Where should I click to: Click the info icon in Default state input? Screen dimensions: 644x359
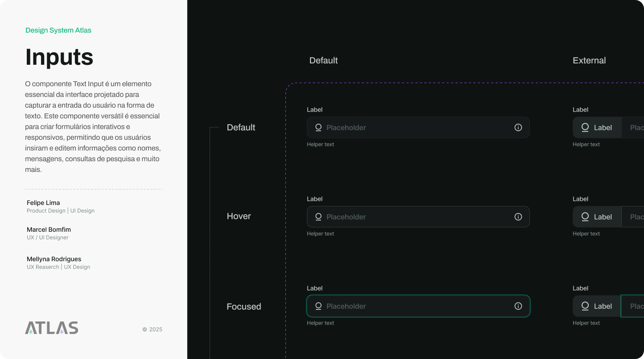point(518,127)
